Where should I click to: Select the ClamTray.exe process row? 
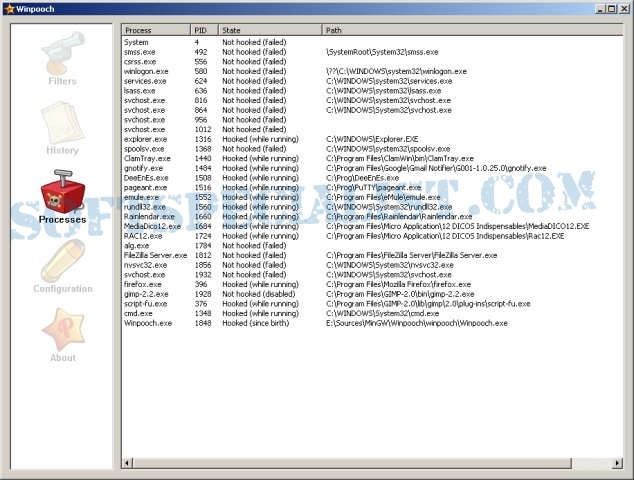tap(372, 159)
